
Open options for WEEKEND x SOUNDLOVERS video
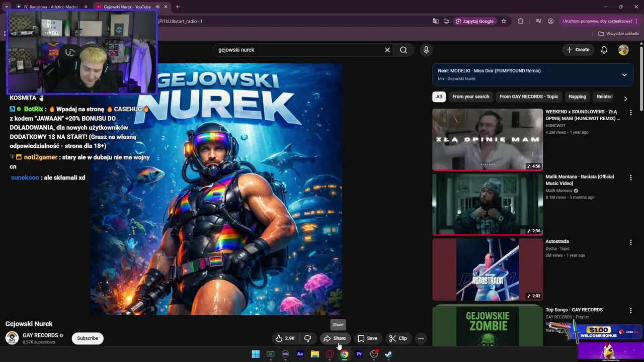630,113
